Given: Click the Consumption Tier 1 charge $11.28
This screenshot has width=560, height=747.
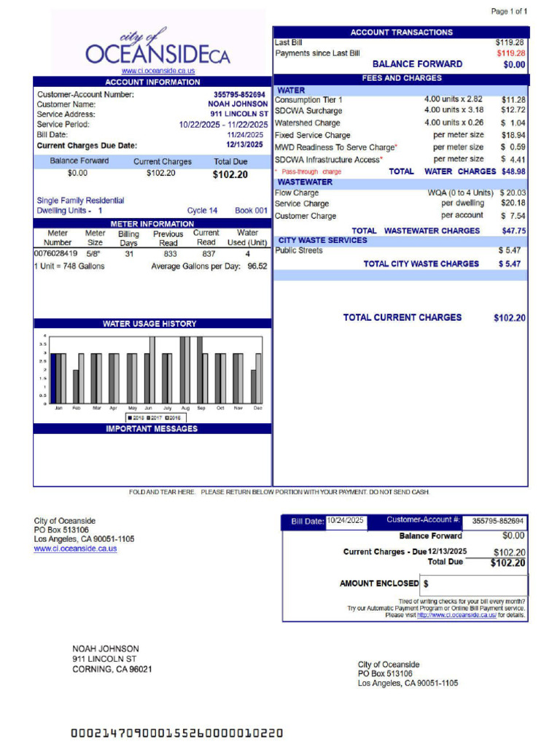Looking at the screenshot, I should (x=513, y=99).
